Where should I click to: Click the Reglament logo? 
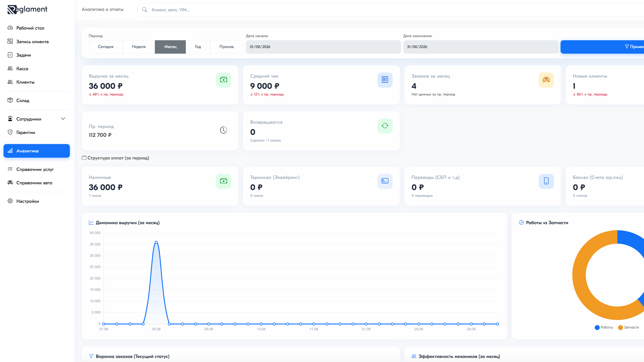click(x=27, y=10)
